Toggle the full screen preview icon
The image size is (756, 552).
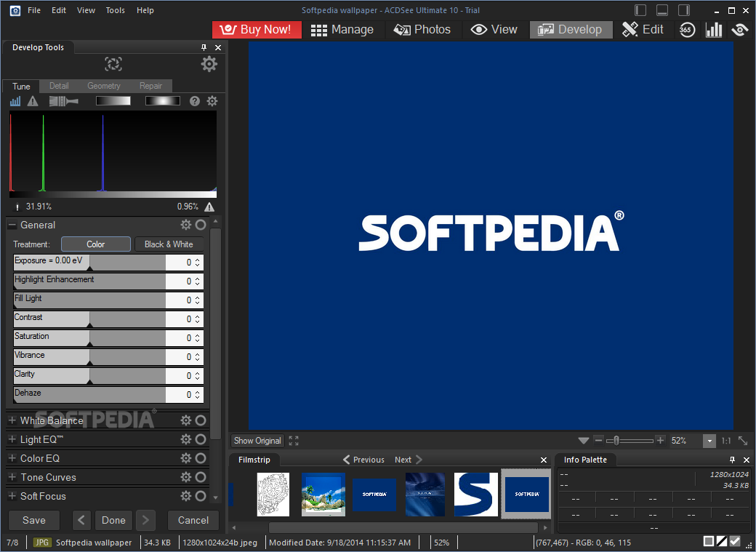tap(294, 441)
